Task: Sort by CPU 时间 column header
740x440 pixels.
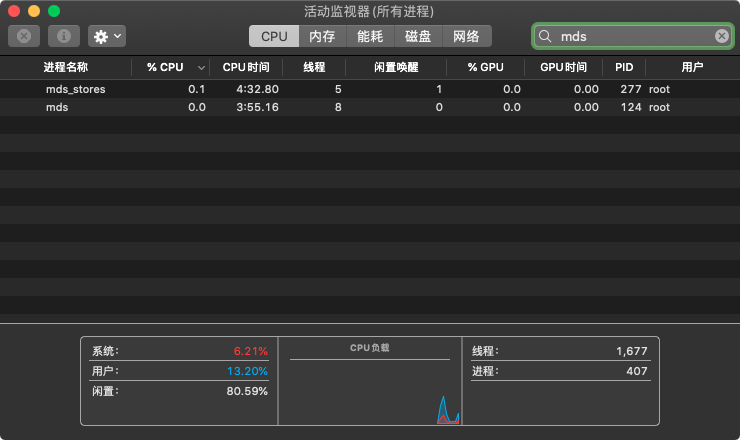Action: [245, 68]
